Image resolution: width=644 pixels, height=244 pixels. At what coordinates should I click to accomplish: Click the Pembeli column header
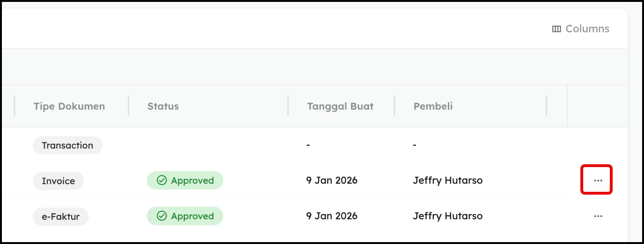tap(433, 106)
